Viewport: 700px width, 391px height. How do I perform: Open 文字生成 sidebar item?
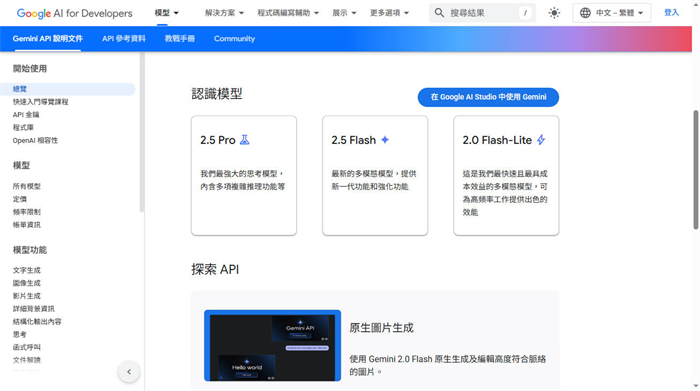(x=27, y=270)
